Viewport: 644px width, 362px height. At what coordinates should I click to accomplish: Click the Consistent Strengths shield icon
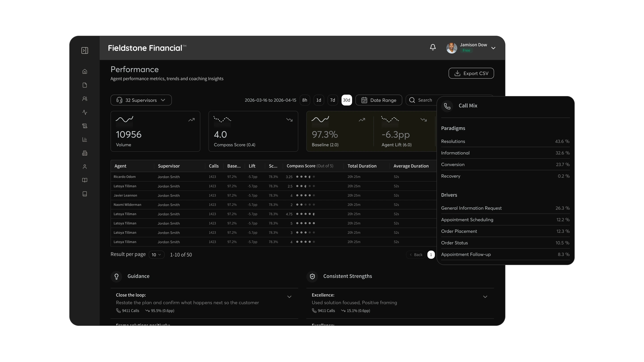[x=312, y=276]
